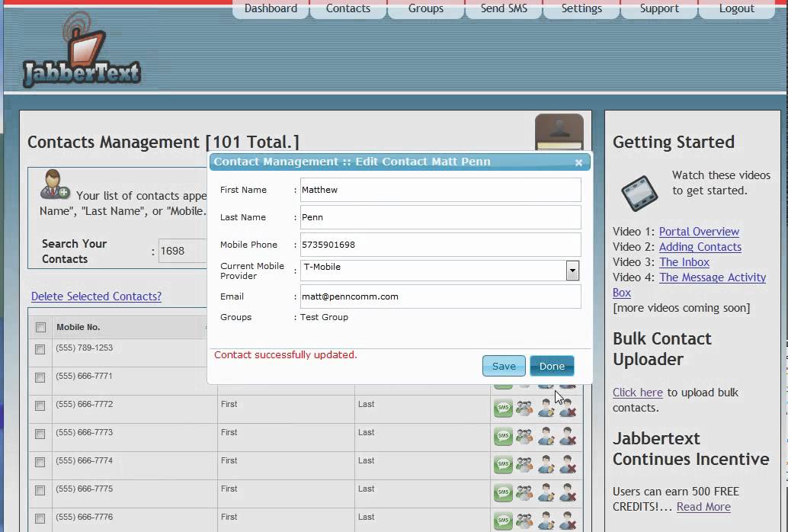Click the JabberText logo

pyautogui.click(x=82, y=50)
